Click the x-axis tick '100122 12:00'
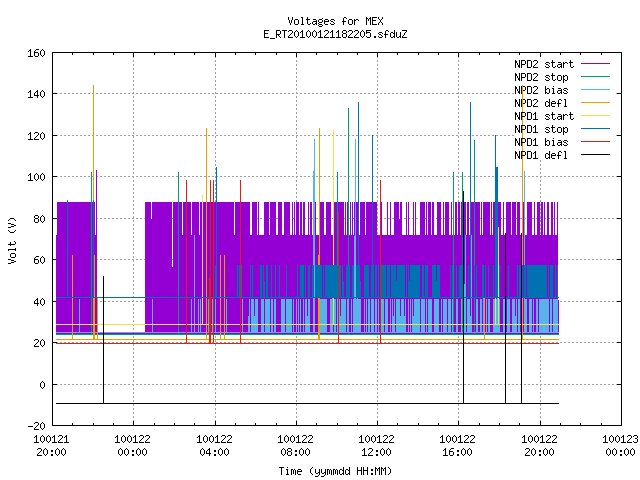The width and height of the screenshot is (640, 480). [x=377, y=446]
